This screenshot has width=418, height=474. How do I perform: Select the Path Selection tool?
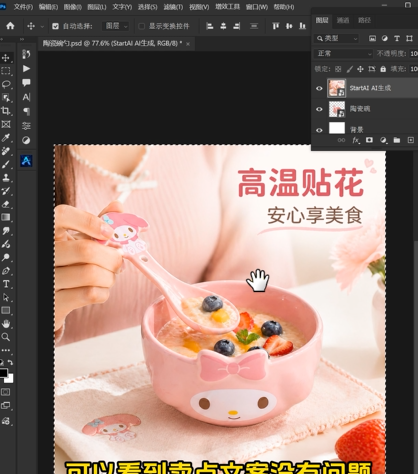point(6,297)
